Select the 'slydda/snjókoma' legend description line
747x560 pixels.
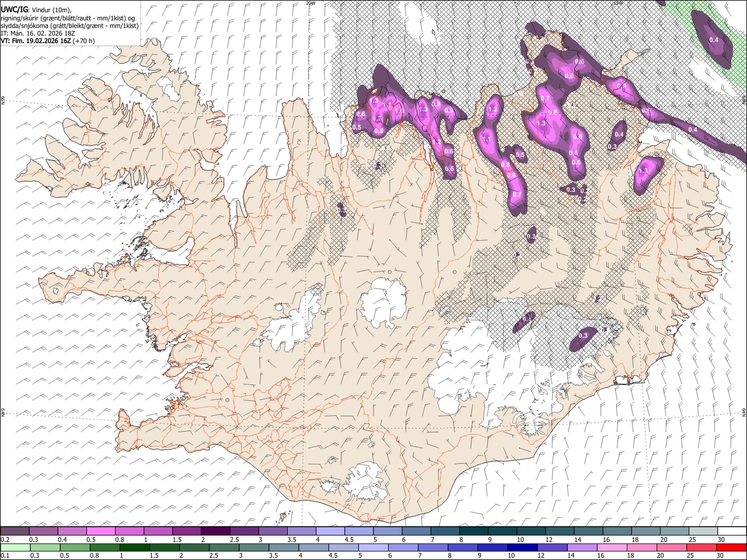(70, 25)
